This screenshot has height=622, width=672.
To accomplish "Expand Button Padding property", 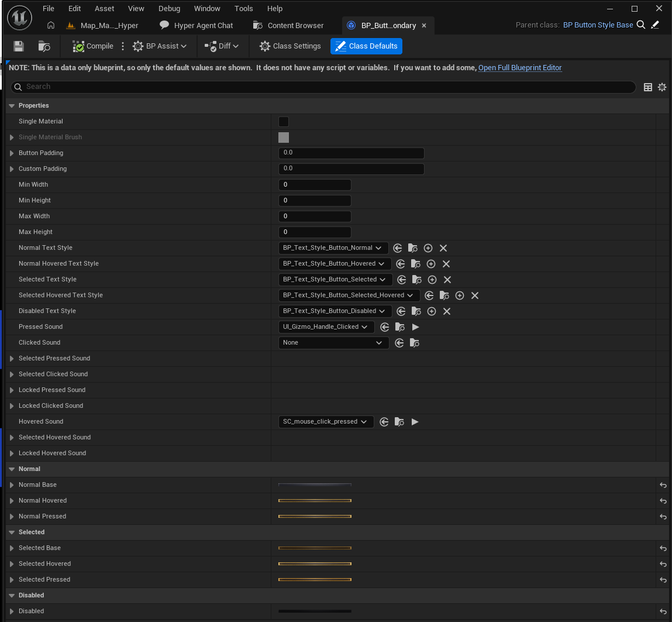I will [x=12, y=153].
